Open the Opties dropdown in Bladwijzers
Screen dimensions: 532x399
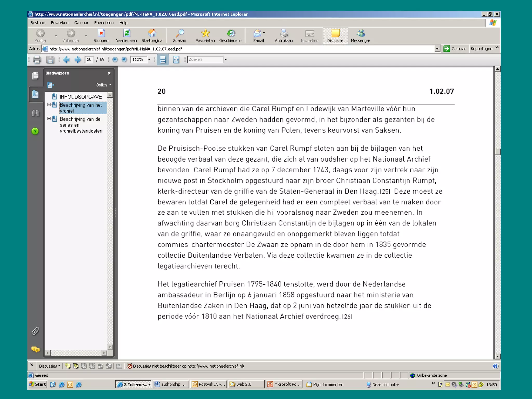click(x=103, y=85)
